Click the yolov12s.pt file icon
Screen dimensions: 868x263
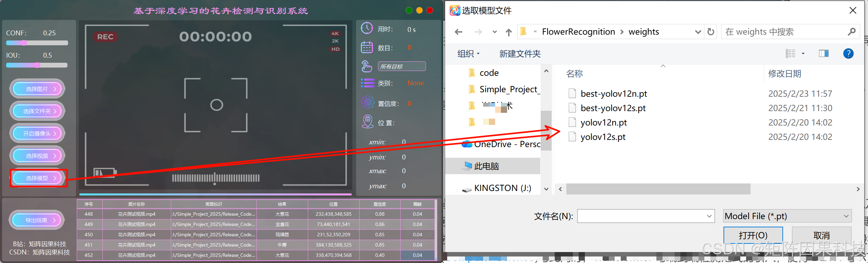pos(572,137)
